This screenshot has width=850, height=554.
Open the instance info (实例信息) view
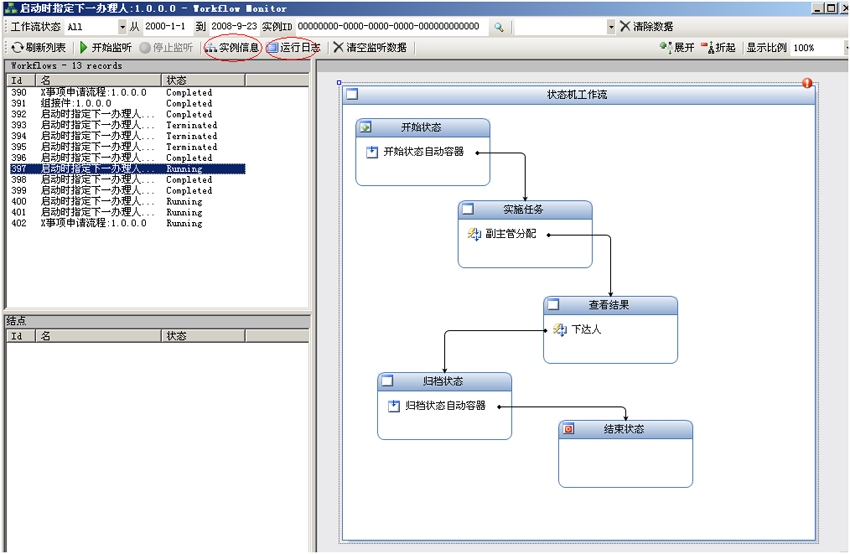coord(233,48)
